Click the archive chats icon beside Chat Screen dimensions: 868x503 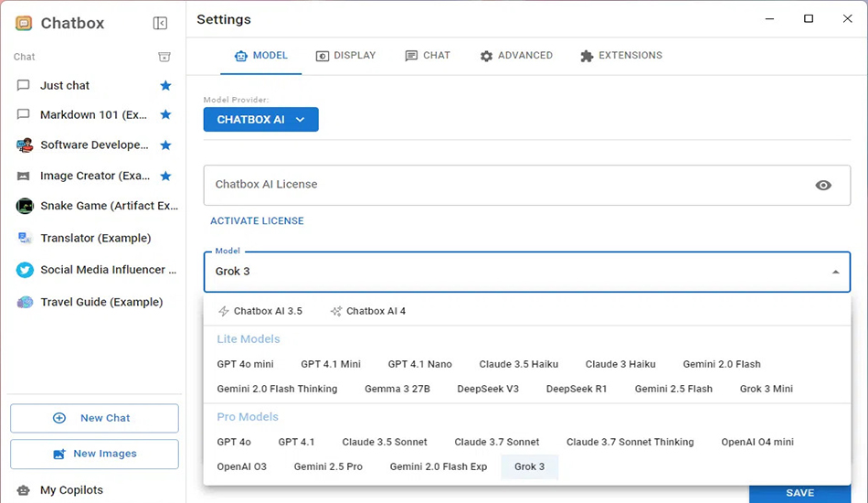(x=164, y=57)
